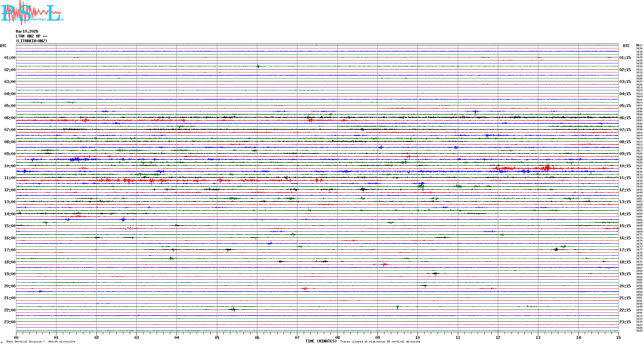Click the 10:15 time label on right
The image size is (644, 346).
625,166
